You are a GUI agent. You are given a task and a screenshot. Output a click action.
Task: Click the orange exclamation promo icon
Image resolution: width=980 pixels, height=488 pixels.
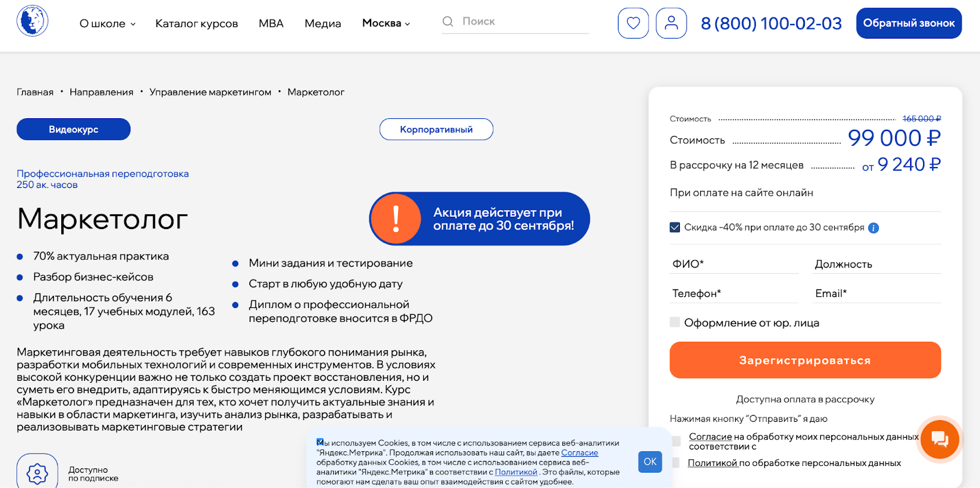tap(396, 219)
